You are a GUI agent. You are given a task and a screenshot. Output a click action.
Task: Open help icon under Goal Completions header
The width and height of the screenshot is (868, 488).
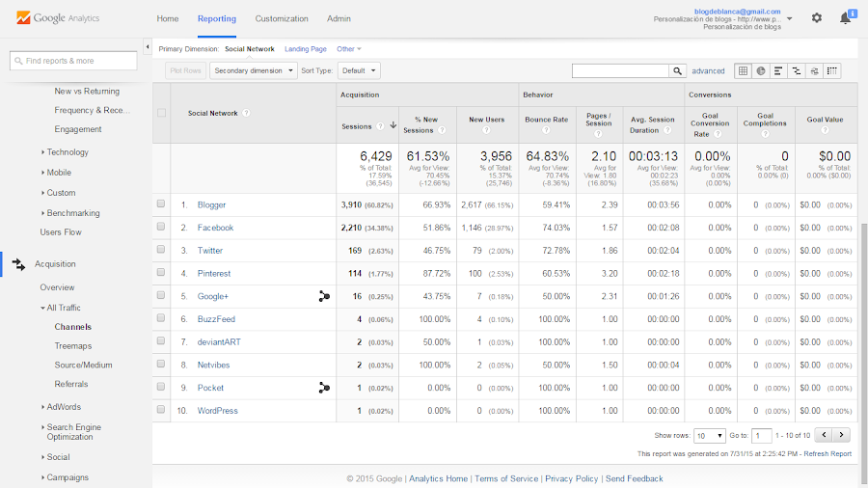[765, 134]
